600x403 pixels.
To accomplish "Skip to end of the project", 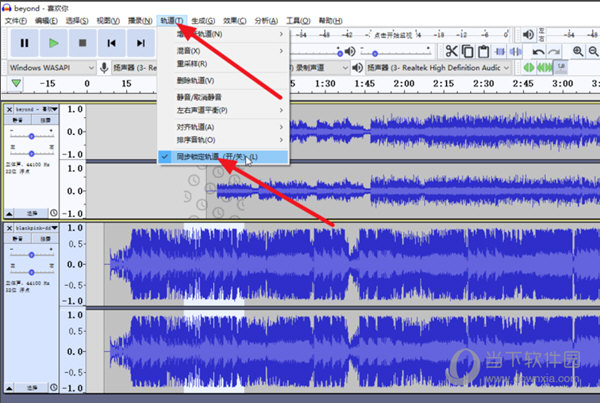I will tap(141, 43).
